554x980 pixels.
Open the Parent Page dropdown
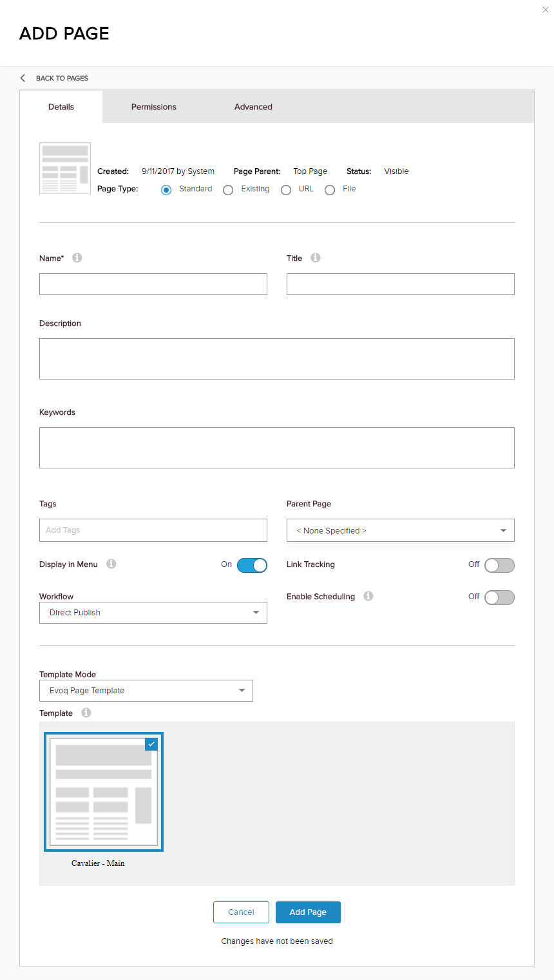point(400,530)
